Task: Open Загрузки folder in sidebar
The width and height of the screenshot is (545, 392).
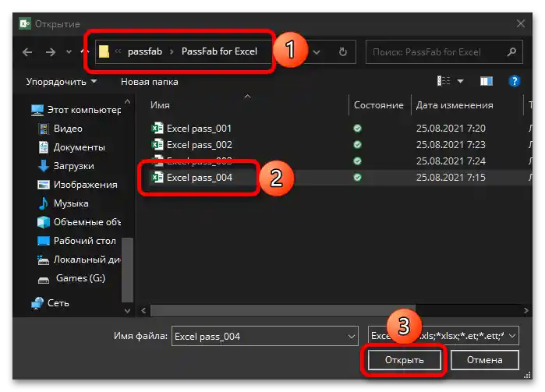Action: coord(66,166)
